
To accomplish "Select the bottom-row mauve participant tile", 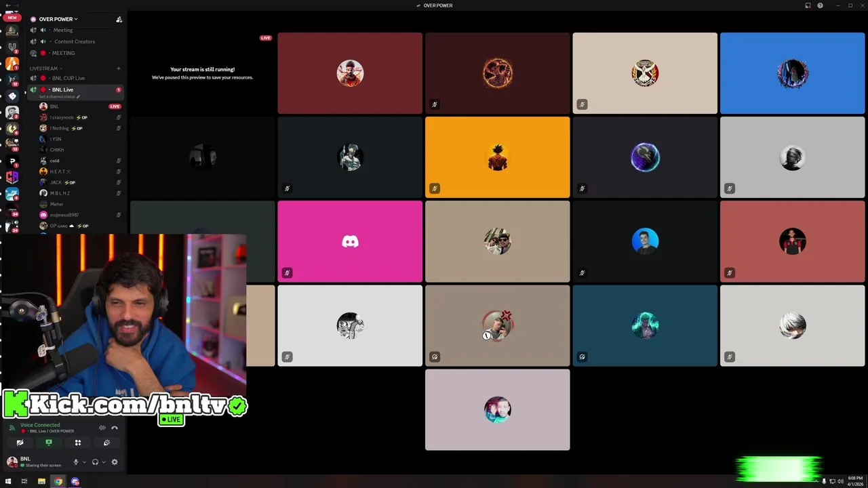I will (497, 409).
